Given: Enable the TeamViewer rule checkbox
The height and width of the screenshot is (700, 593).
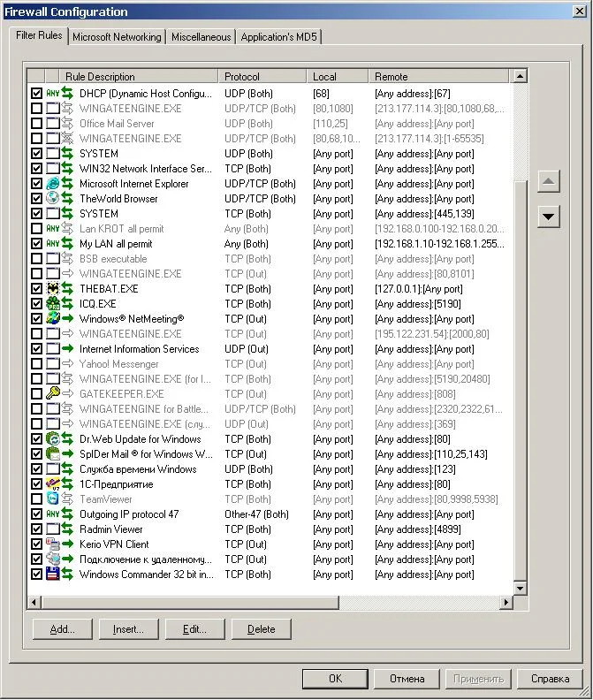Looking at the screenshot, I should [36, 498].
